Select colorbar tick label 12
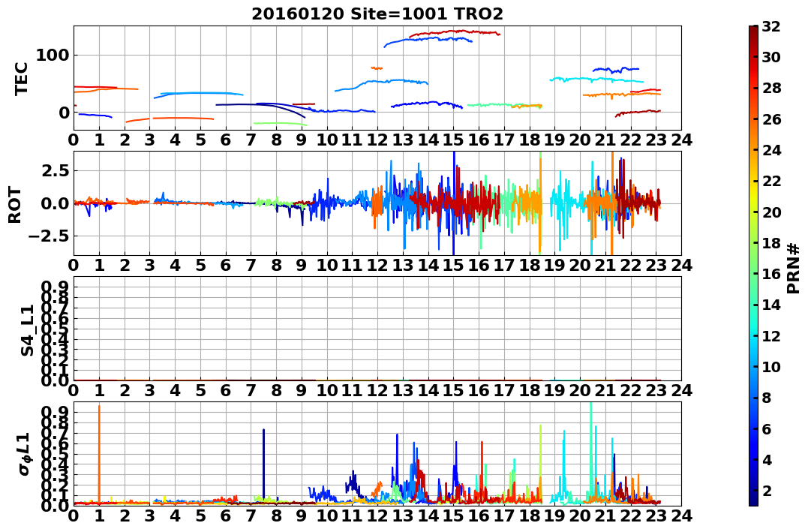Image resolution: width=808 pixels, height=532 pixels. tap(771, 335)
